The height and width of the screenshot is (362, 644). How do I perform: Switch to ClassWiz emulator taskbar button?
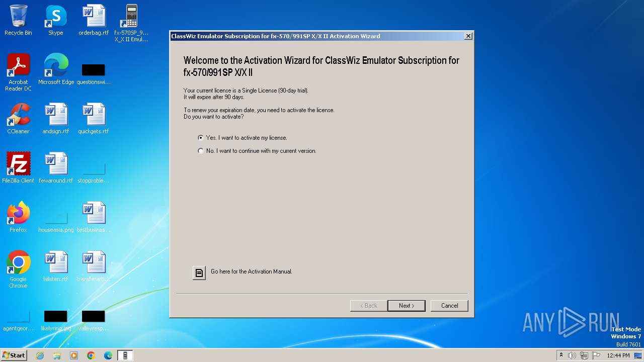tap(125, 355)
